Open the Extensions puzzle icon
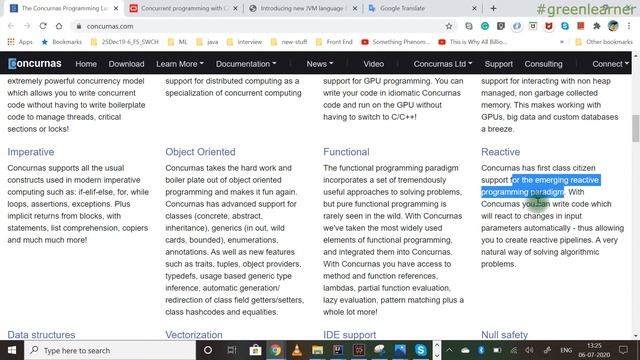 point(597,26)
